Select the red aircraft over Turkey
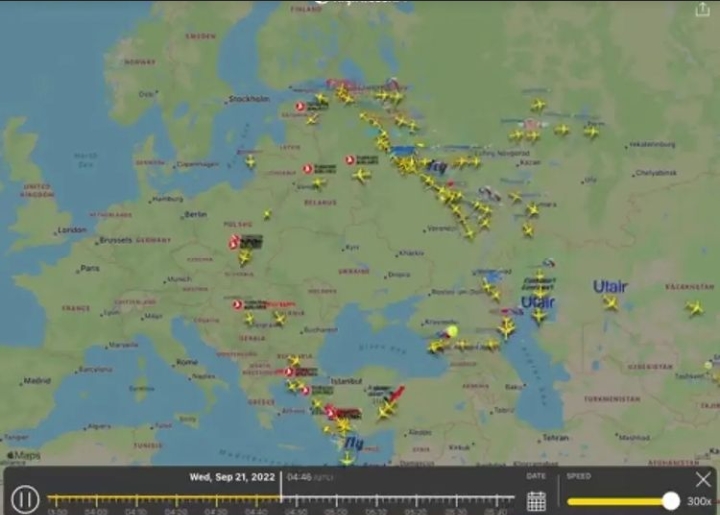This screenshot has height=515, width=720. (396, 393)
